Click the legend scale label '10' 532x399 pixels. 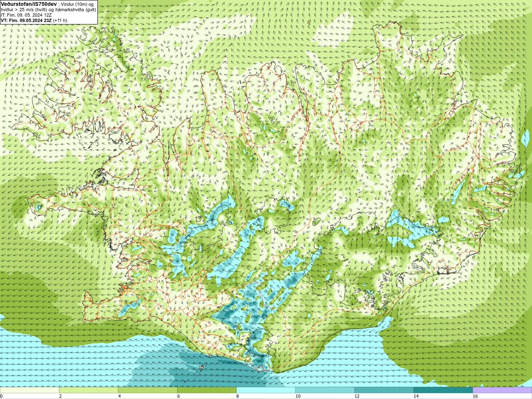click(x=298, y=396)
